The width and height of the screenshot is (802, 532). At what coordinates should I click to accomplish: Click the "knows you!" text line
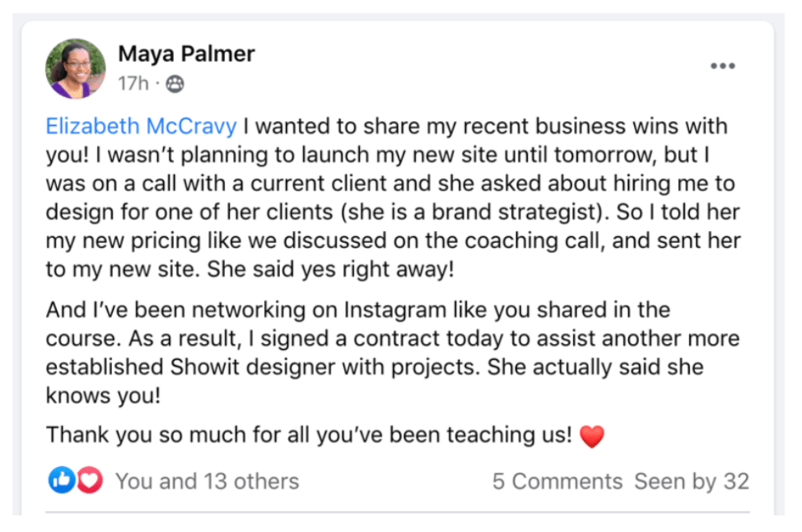(x=103, y=396)
